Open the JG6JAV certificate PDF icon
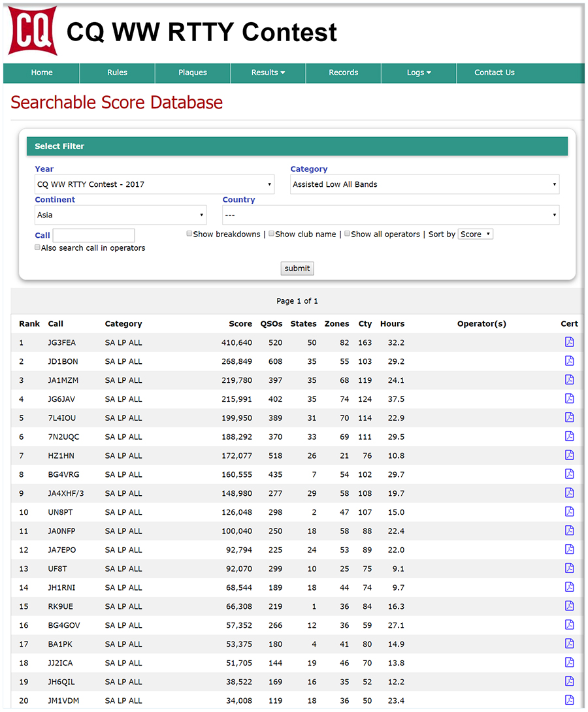 [569, 398]
